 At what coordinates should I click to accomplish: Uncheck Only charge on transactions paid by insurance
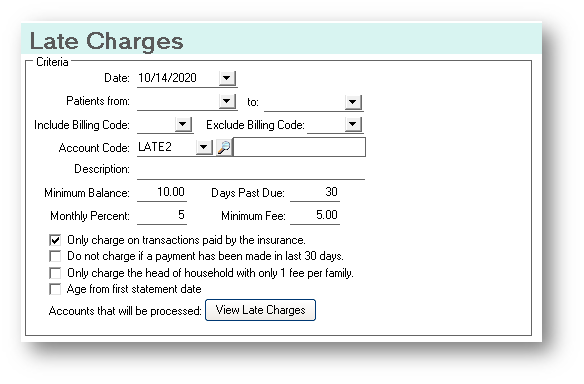(55, 240)
